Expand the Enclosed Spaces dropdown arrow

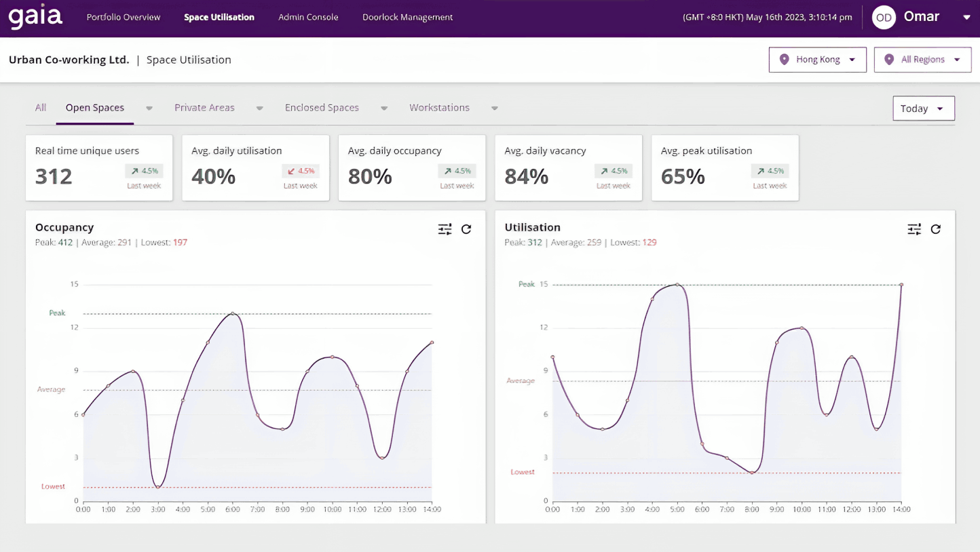[384, 108]
